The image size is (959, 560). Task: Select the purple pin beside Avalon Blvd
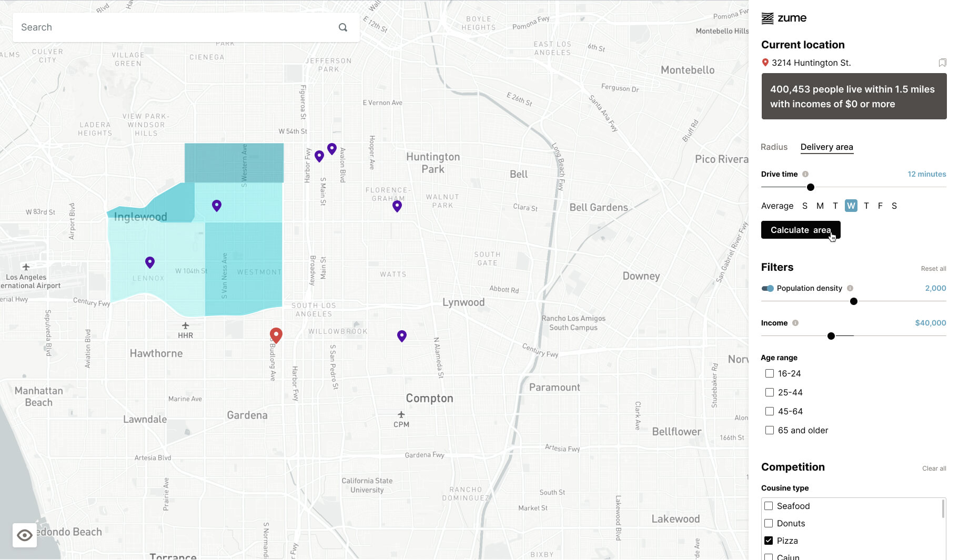332,149
